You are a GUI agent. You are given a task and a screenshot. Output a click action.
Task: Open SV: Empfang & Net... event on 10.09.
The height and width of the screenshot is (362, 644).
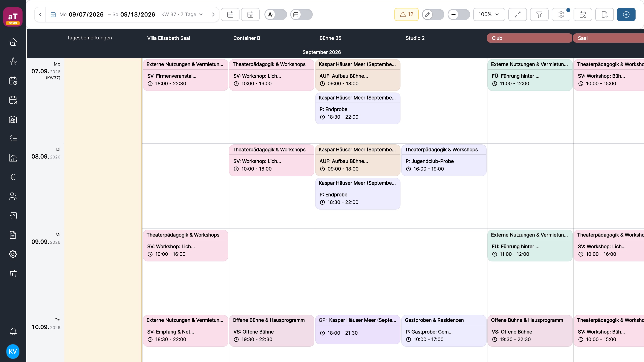click(186, 331)
